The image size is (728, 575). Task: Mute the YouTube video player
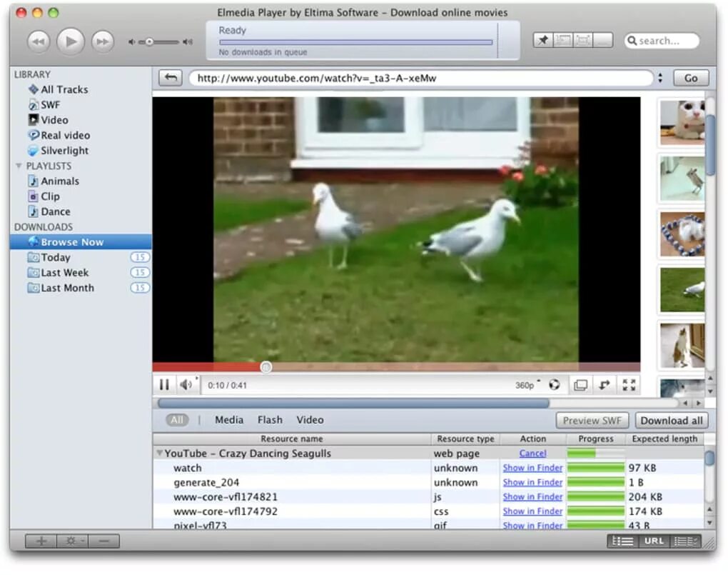(186, 385)
